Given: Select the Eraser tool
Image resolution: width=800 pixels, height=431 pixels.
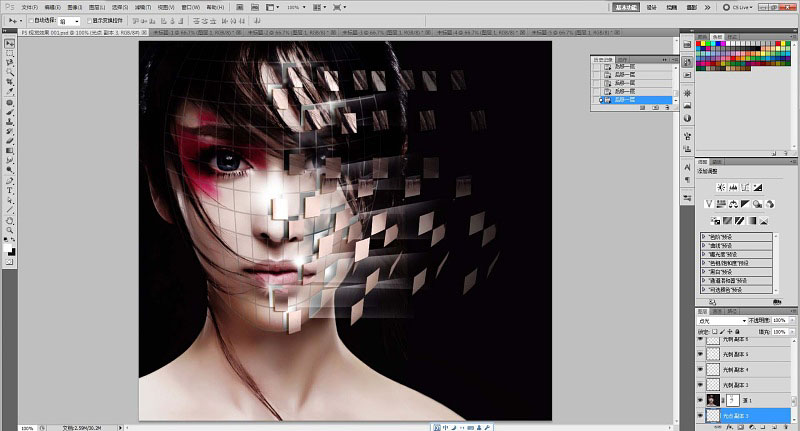Looking at the screenshot, I should tap(10, 141).
